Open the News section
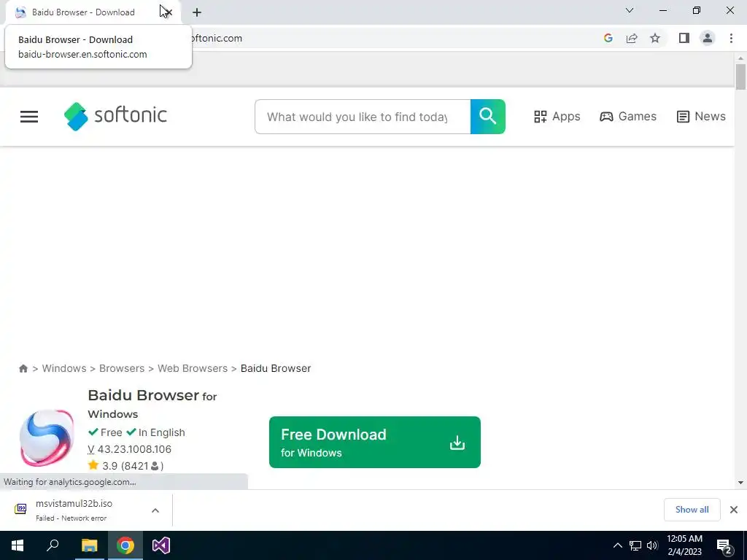 [701, 117]
